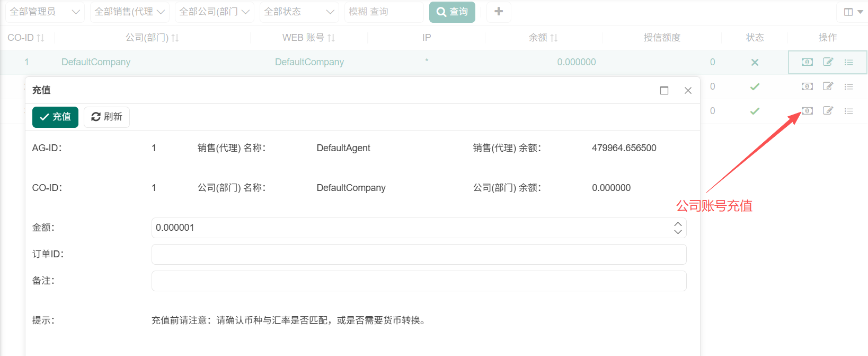Image resolution: width=868 pixels, height=356 pixels.
Task: Open list icon in third table row
Action: (x=848, y=111)
